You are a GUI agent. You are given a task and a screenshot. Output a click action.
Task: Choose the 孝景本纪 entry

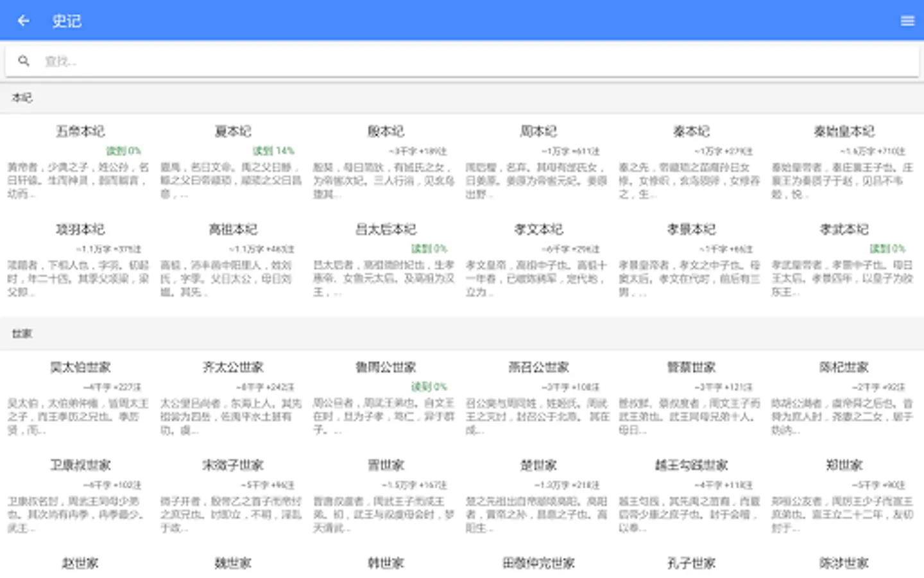coord(690,261)
